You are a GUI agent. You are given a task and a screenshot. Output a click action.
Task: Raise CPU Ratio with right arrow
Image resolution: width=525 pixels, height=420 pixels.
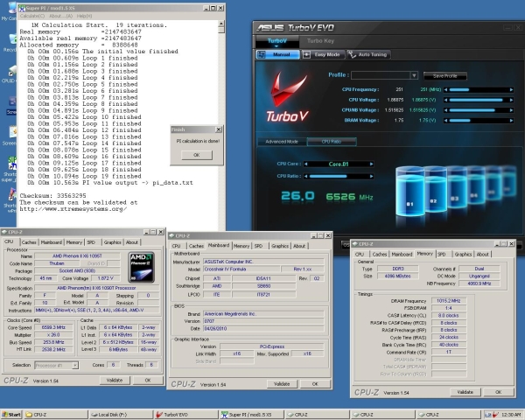[371, 176]
